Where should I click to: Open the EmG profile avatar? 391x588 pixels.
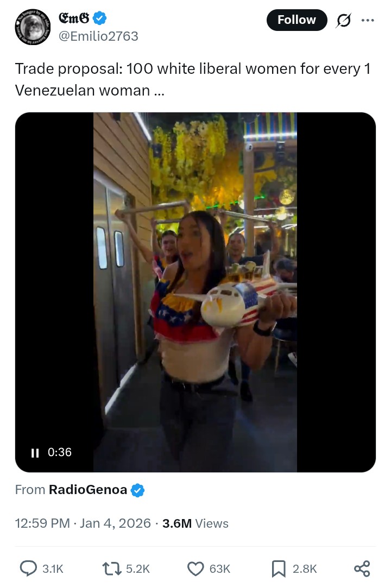(33, 27)
